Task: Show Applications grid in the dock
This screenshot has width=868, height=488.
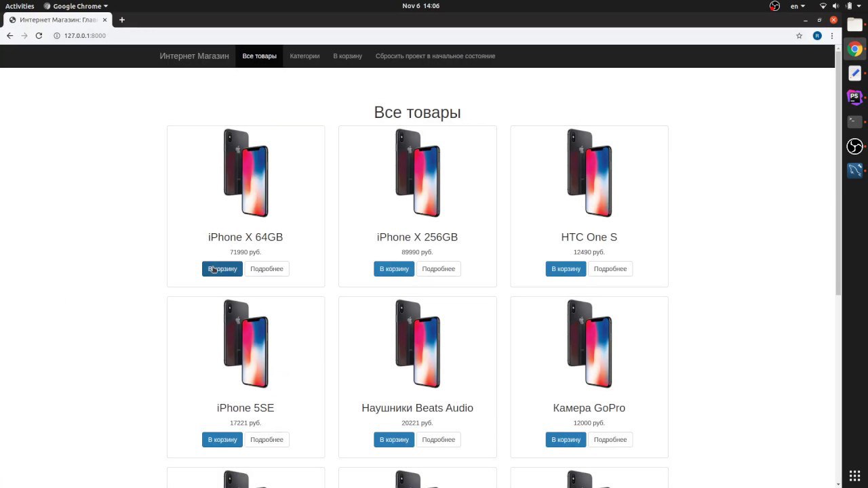Action: (x=854, y=475)
